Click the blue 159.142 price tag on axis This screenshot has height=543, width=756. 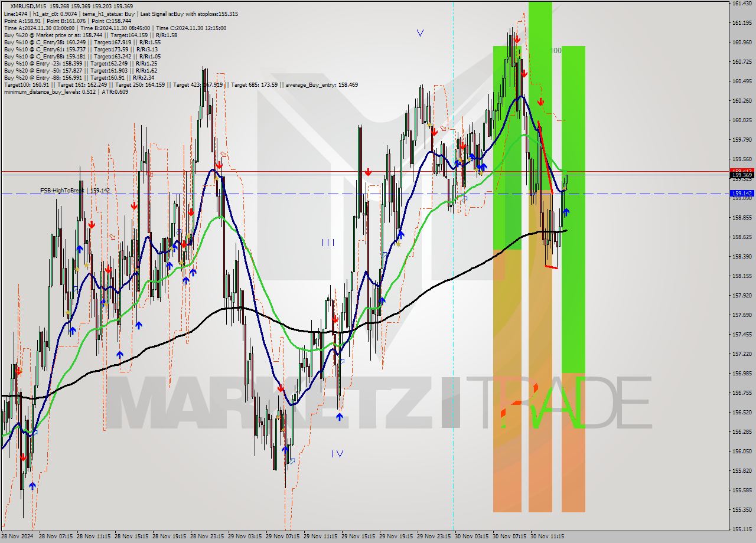point(742,193)
